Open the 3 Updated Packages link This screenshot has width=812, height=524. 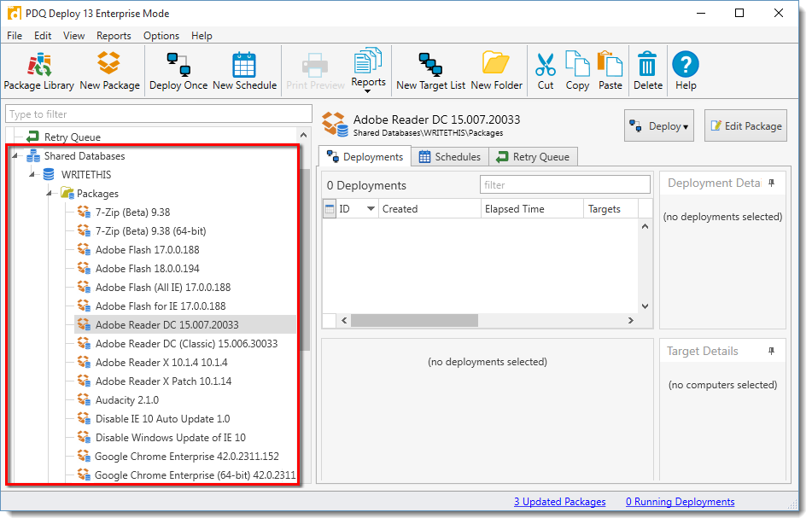coord(559,502)
